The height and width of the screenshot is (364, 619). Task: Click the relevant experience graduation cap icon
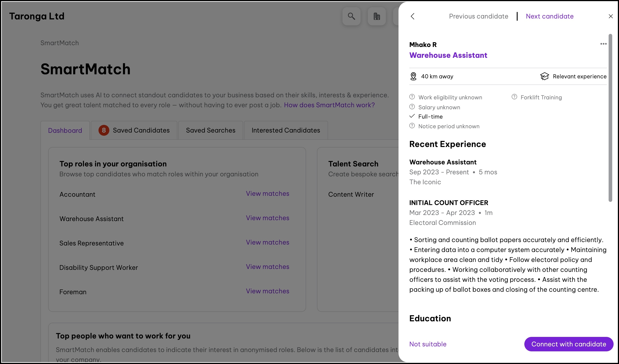tap(544, 76)
